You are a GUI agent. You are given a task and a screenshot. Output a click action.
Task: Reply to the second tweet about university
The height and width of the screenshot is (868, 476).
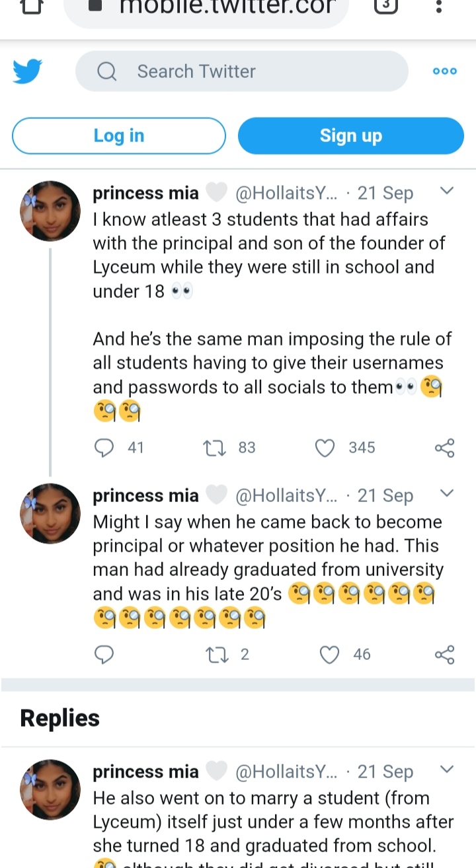(x=104, y=655)
